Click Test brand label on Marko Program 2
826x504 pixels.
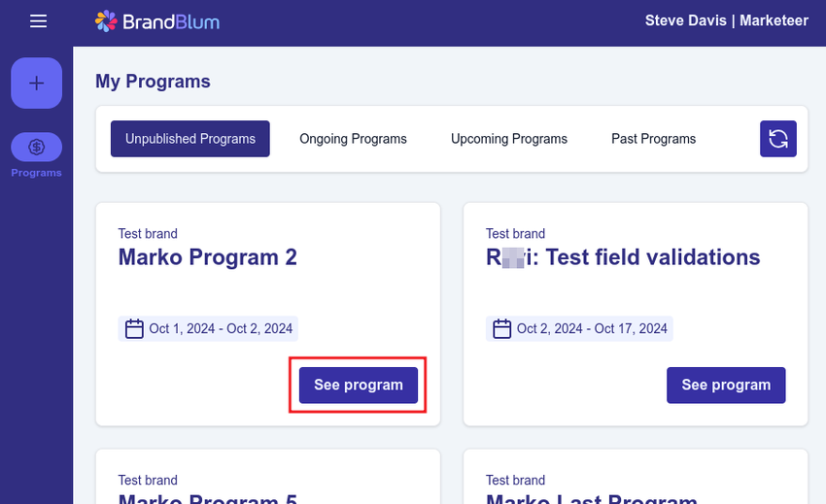tap(148, 233)
